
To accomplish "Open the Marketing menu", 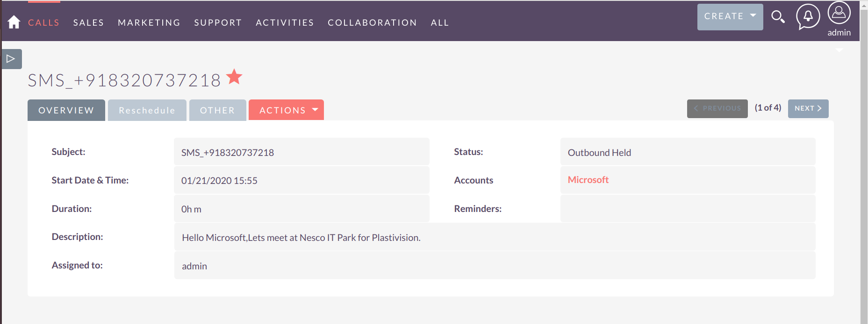I will (149, 22).
